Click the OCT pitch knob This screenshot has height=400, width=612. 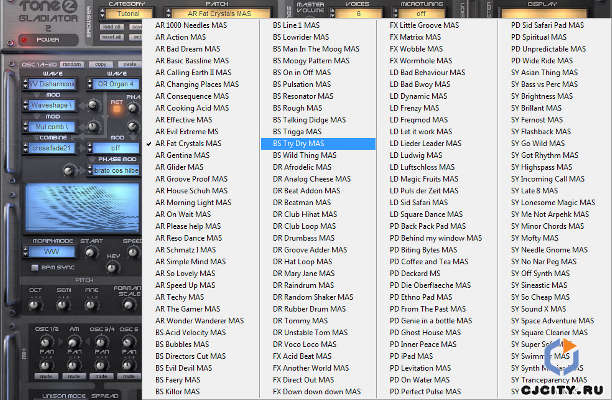[x=35, y=305]
